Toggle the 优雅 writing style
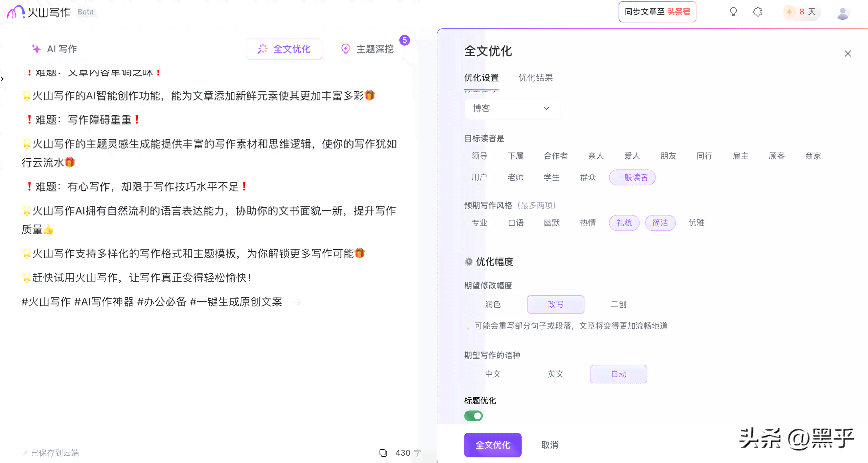This screenshot has width=868, height=463. [x=696, y=223]
